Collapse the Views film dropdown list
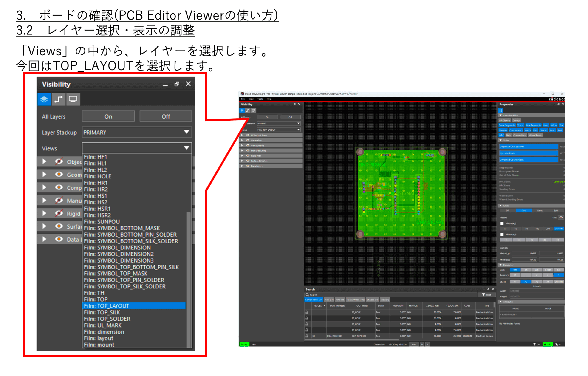 click(186, 148)
